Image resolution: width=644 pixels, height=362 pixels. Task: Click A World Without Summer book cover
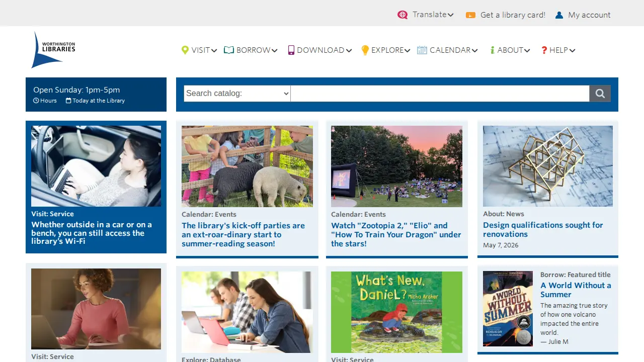pos(508,309)
